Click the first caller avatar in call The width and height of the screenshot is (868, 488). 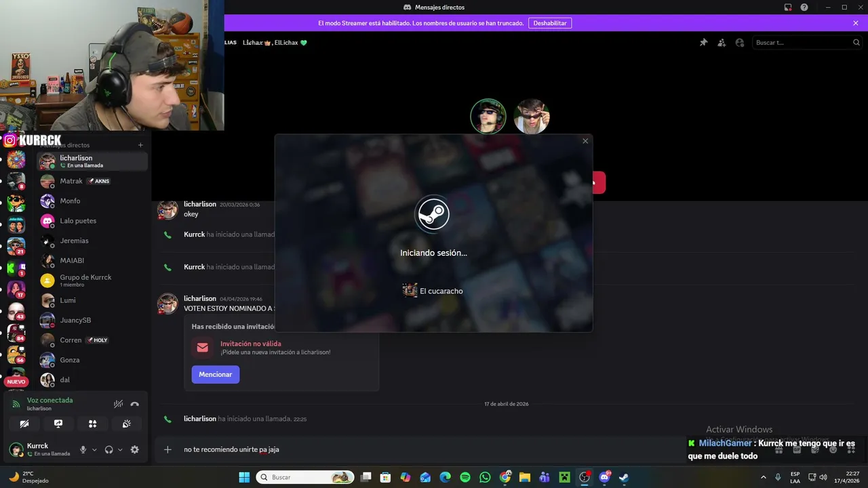pyautogui.click(x=488, y=117)
